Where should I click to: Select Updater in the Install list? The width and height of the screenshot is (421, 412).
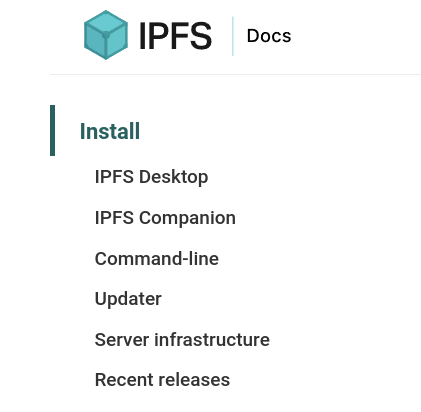tap(128, 299)
